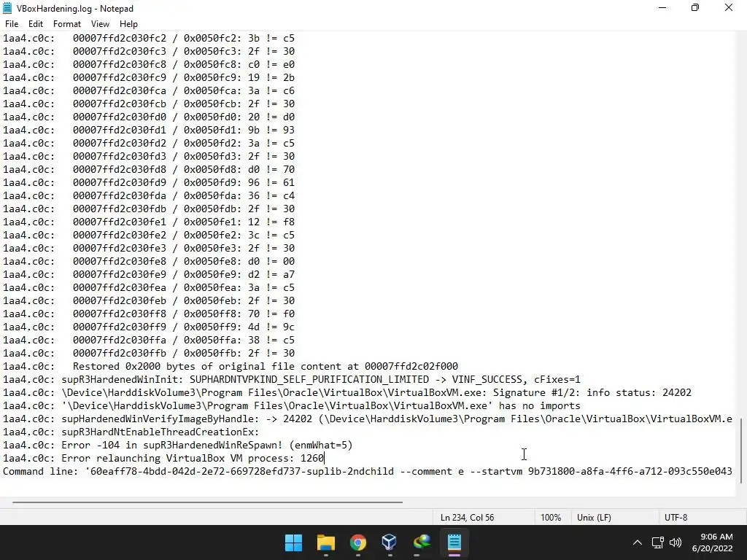Image resolution: width=747 pixels, height=560 pixels.
Task: Click the line ending '0x0050fe9: d2 != a7'
Action: coord(149,274)
